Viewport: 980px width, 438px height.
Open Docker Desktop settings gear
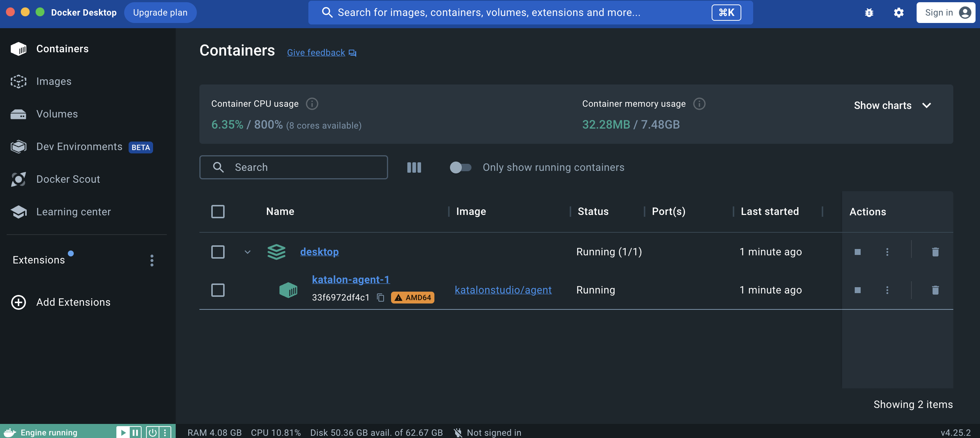click(898, 13)
